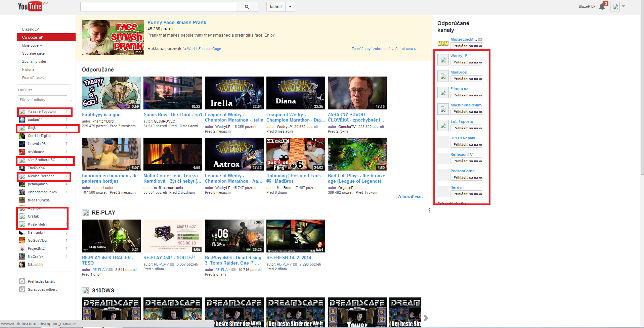644x328 pixels.
Task: Click NikolsLife avatar in subscriptions
Action: pyautogui.click(x=22, y=265)
